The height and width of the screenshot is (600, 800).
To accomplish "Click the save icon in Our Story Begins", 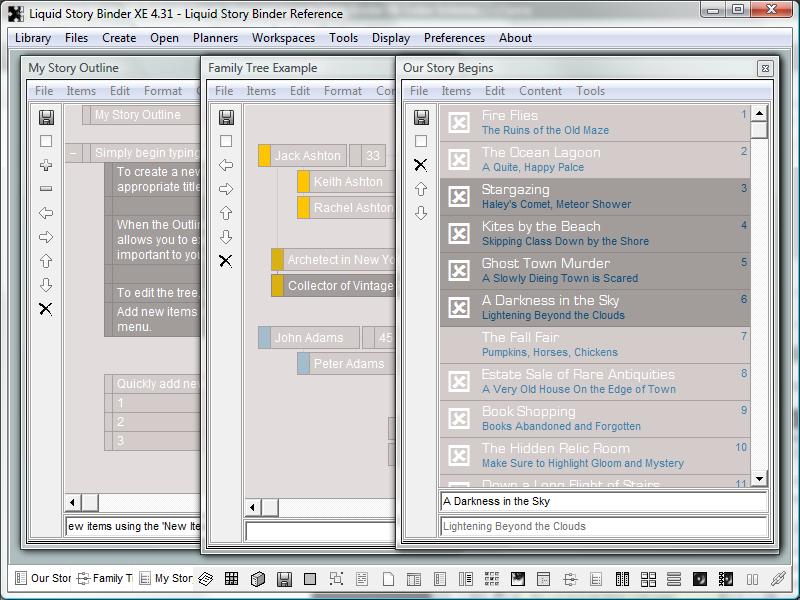I will point(421,118).
